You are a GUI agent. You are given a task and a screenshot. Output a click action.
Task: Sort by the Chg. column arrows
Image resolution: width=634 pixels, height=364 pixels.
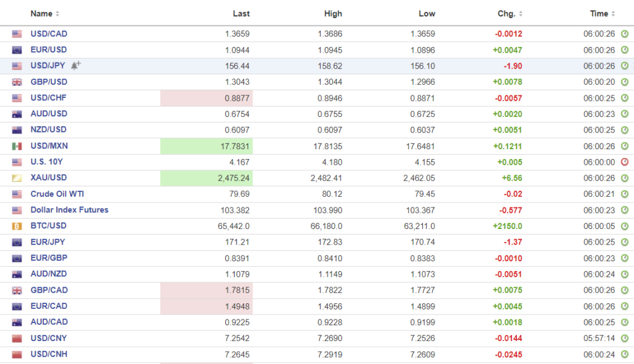coord(521,14)
